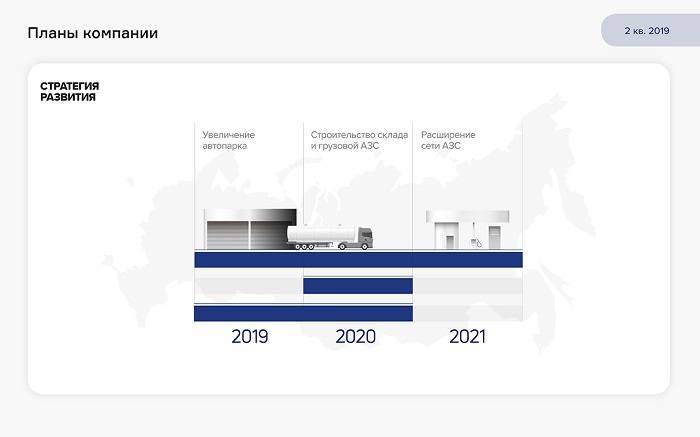Select the left garage roller door
Screen dimensions: 700x437
[x=227, y=235]
